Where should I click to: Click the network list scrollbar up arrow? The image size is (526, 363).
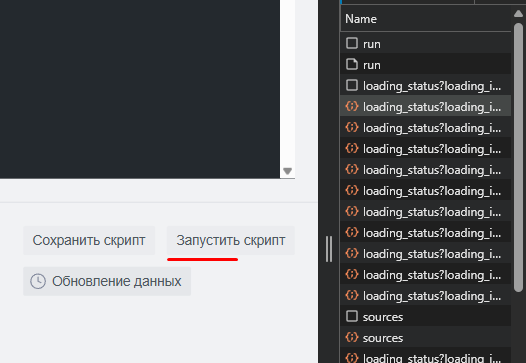click(518, 13)
